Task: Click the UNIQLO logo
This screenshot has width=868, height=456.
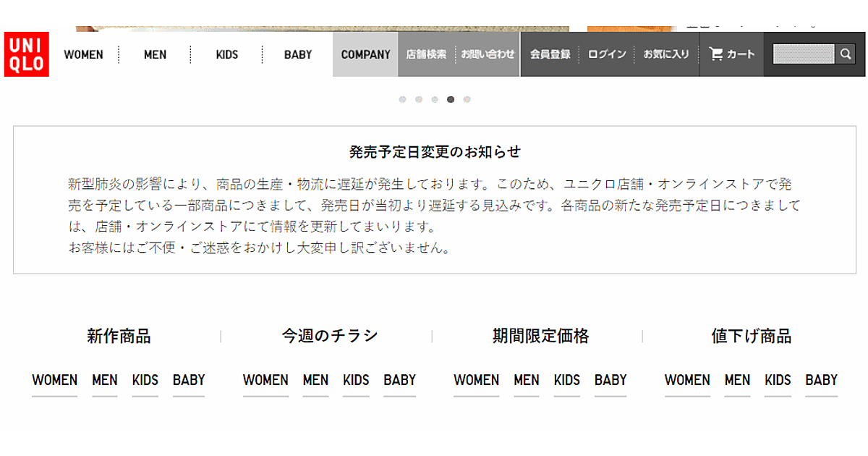Action: (27, 54)
